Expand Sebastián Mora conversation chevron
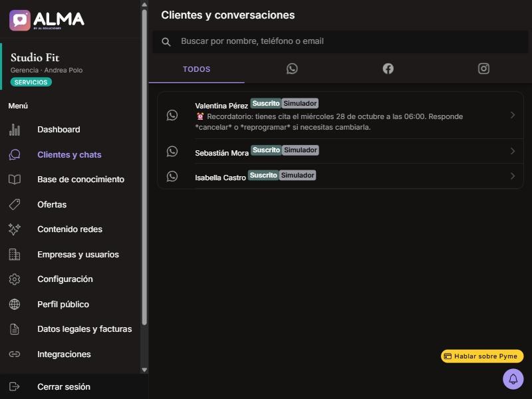This screenshot has width=532, height=399. click(x=513, y=152)
